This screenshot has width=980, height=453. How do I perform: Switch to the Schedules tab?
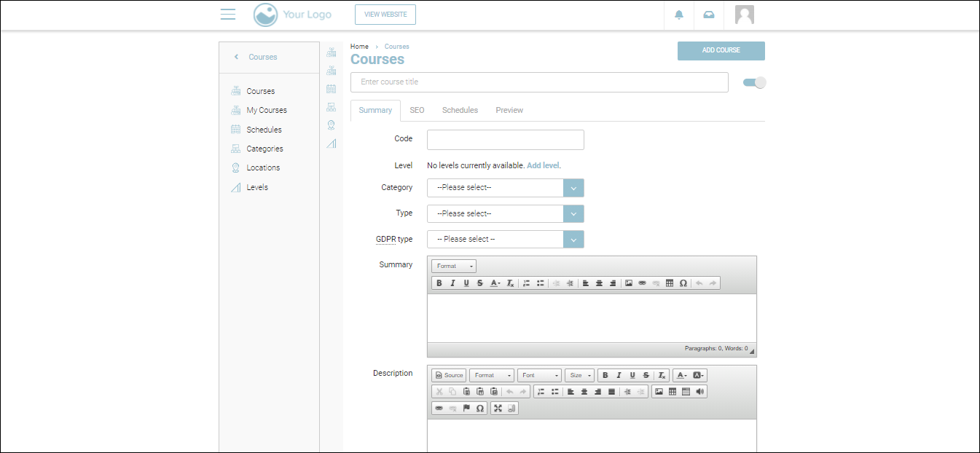click(460, 110)
